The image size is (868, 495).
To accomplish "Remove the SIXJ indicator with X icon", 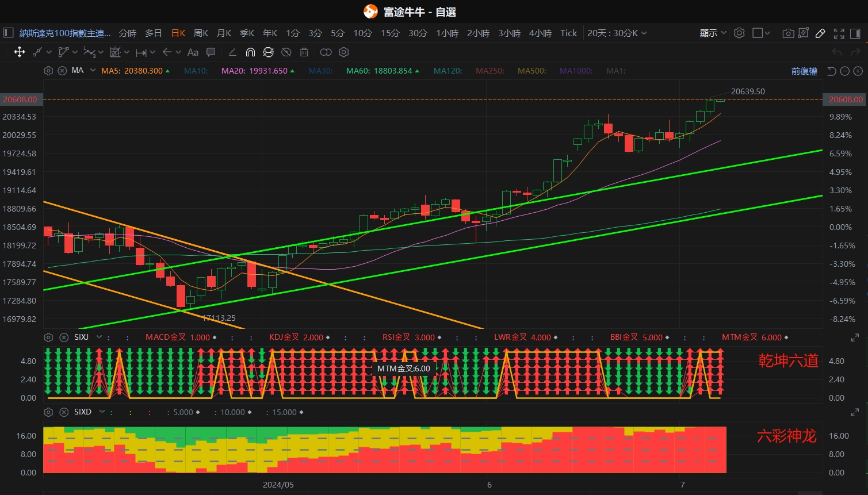I will (x=64, y=337).
